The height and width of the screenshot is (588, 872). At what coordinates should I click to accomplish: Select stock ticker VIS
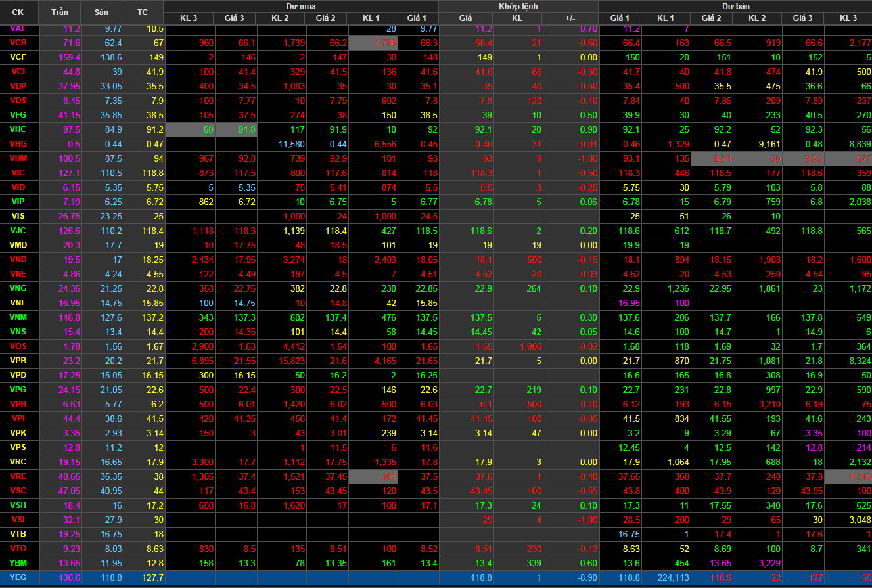(x=18, y=216)
